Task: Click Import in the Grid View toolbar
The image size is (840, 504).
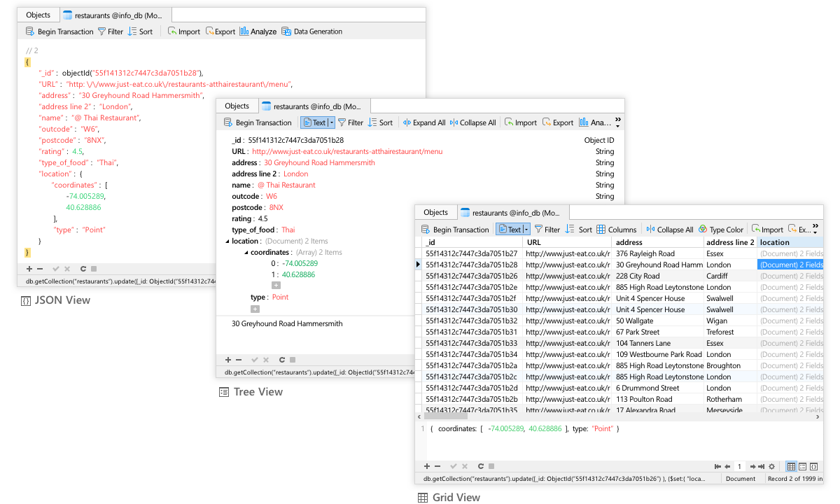Action: point(768,230)
